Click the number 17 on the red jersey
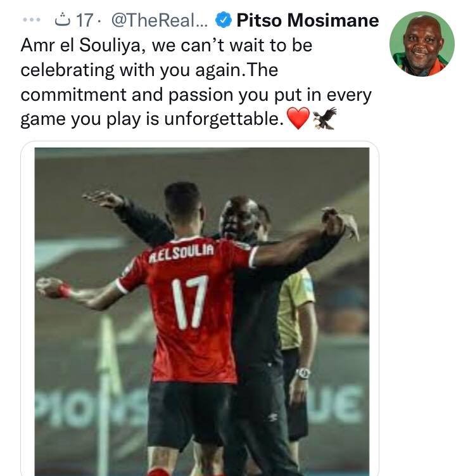Viewport: 475px width, 476px height. (190, 302)
